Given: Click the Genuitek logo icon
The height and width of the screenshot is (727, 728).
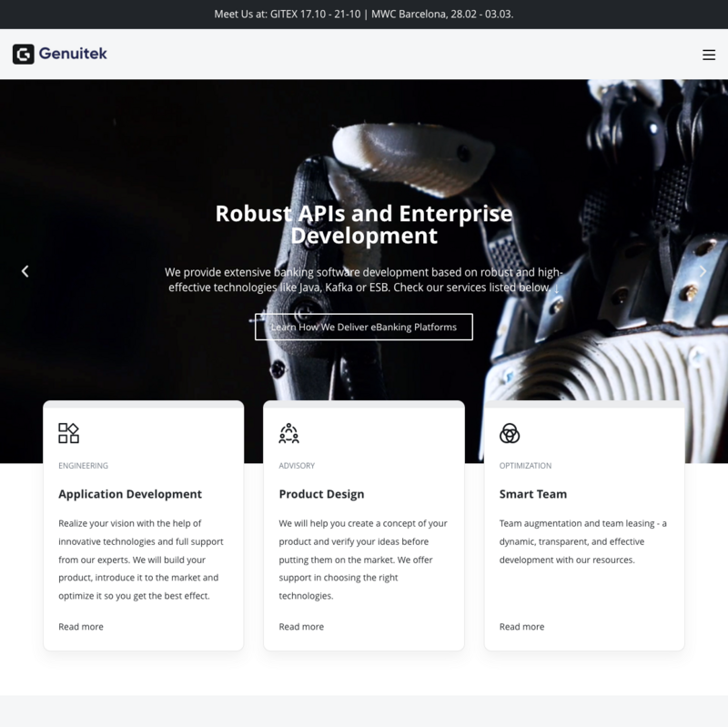Looking at the screenshot, I should 24,55.
